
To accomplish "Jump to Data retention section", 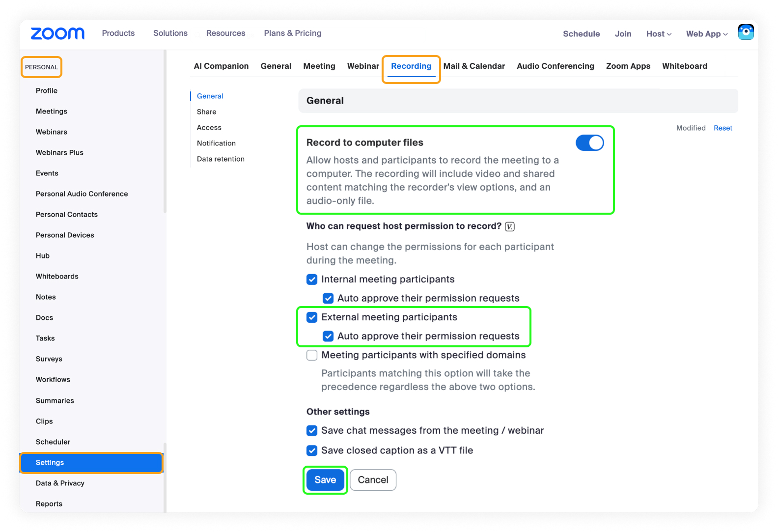I will [x=221, y=159].
